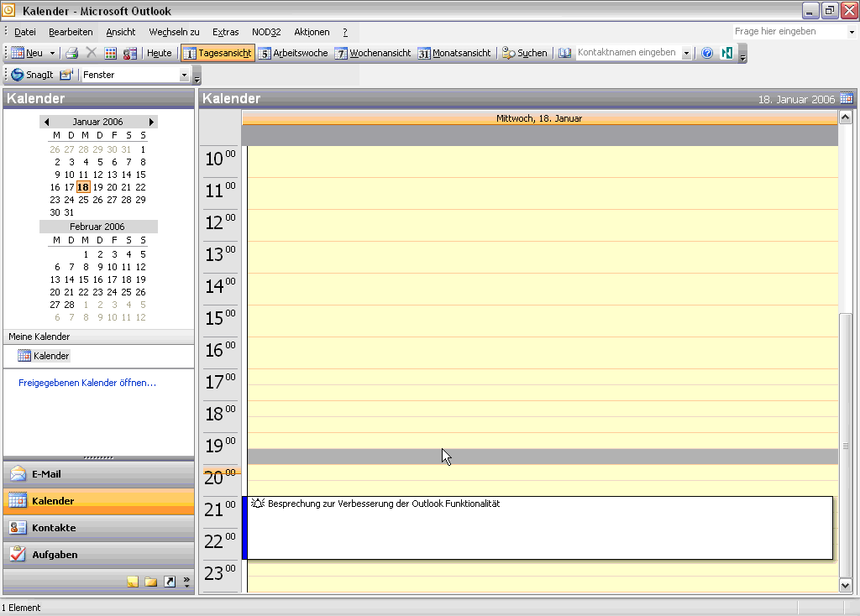The width and height of the screenshot is (860, 616).
Task: Click the 10:00 time slot label
Action: click(x=220, y=159)
